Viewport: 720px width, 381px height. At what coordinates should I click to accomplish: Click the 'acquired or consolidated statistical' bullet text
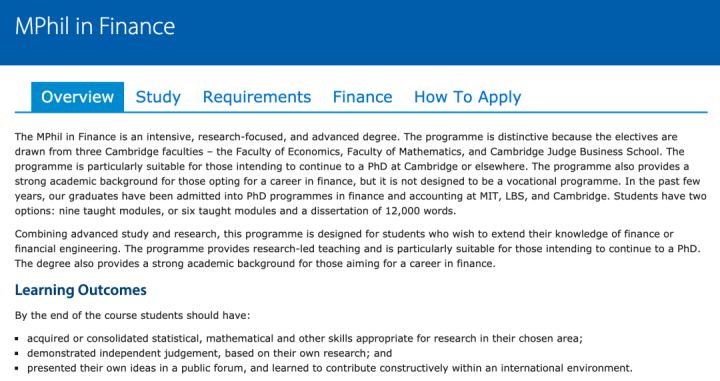coord(304,339)
